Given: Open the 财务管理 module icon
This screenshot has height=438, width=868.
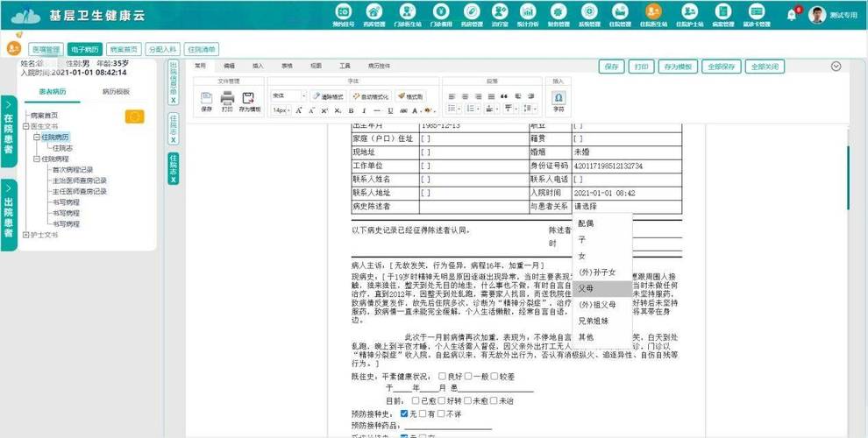Looking at the screenshot, I should pyautogui.click(x=558, y=11).
